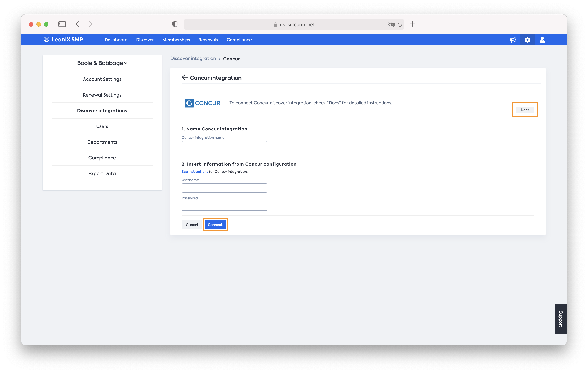Select Users in sidebar
Image resolution: width=588 pixels, height=373 pixels.
tap(102, 126)
